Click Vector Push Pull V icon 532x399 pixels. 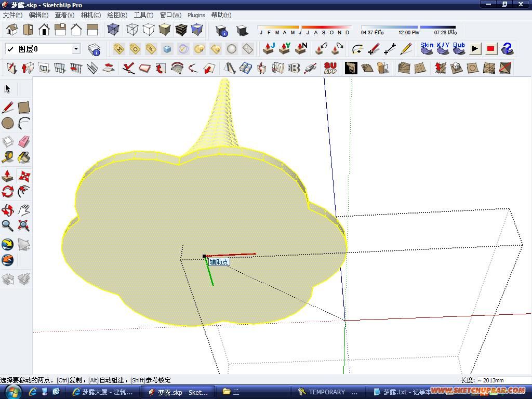coord(285,49)
